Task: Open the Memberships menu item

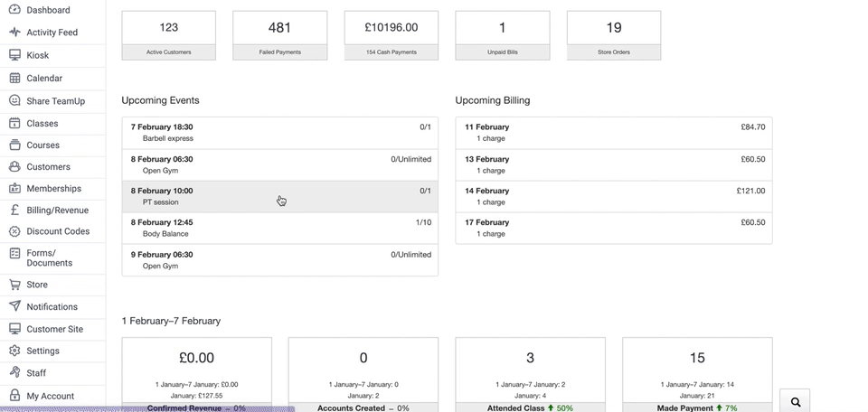Action: (53, 189)
